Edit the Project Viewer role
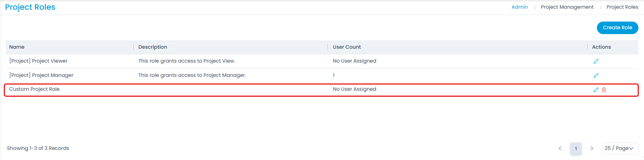The image size is (644, 160). 596,61
